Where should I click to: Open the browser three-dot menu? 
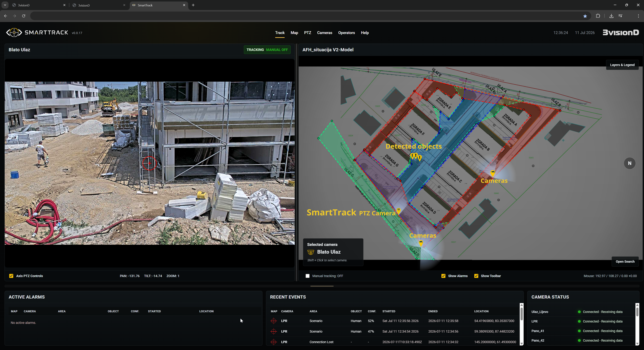click(638, 16)
